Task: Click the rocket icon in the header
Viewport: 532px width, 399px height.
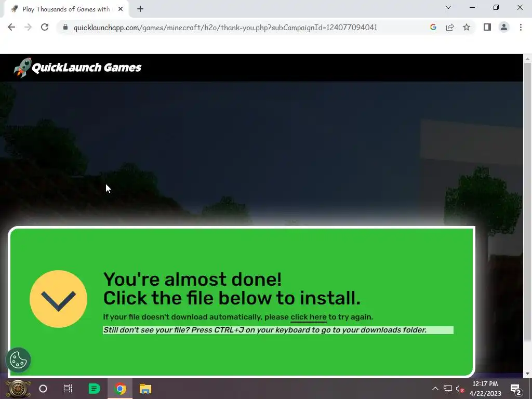Action: click(22, 68)
